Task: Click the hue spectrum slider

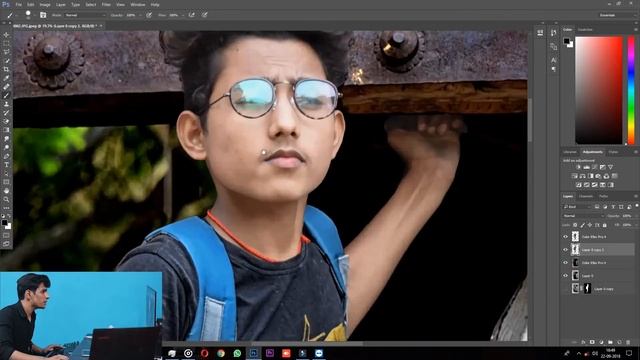Action: [631, 90]
